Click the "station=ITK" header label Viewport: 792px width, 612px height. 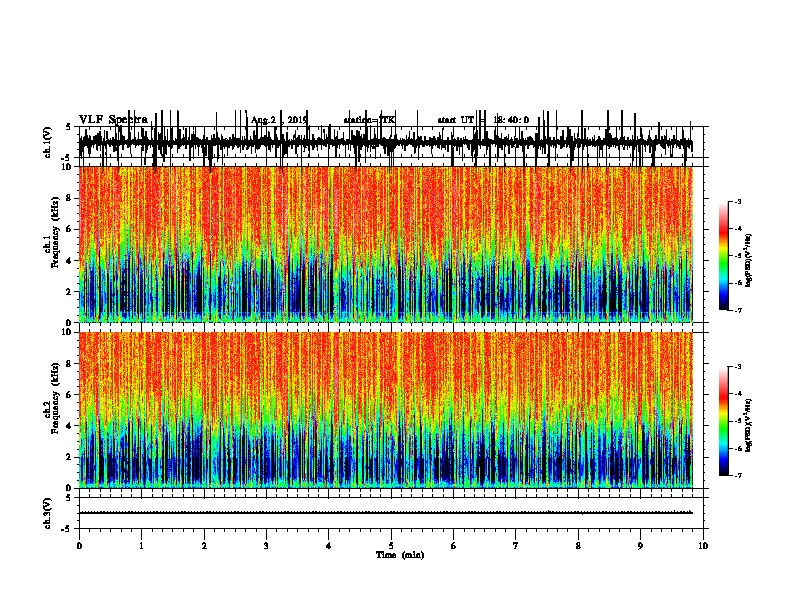point(369,120)
